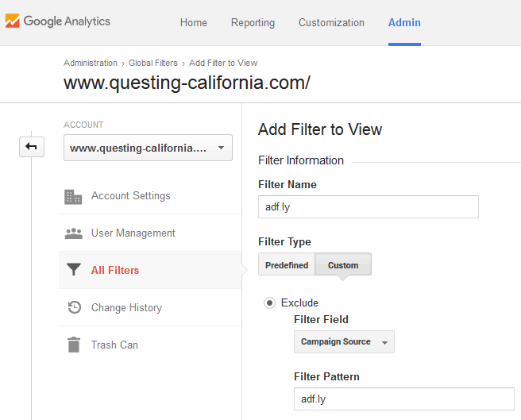This screenshot has width=521, height=420.
Task: Choose the Custom filter type
Action: click(343, 265)
